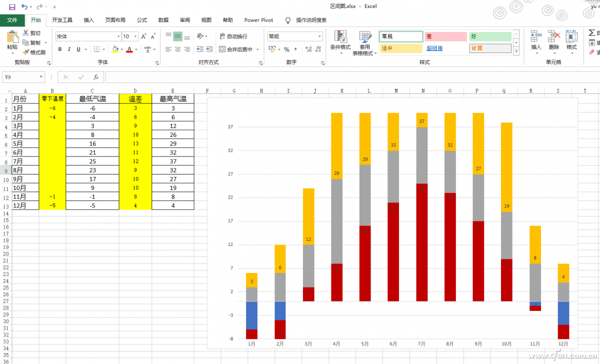Expand the Name Box dropdown
This screenshot has width=600, height=364.
pyautogui.click(x=41, y=77)
